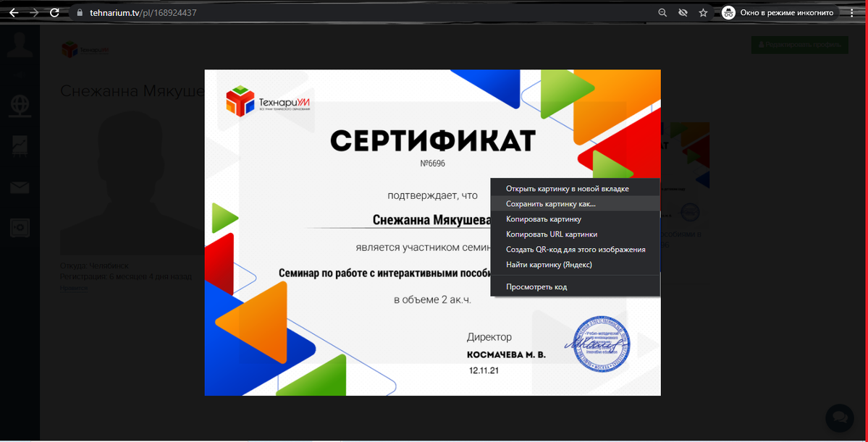Click 'КОСМАЧЕВА М. В.' director name
This screenshot has width=868, height=442.
(507, 354)
